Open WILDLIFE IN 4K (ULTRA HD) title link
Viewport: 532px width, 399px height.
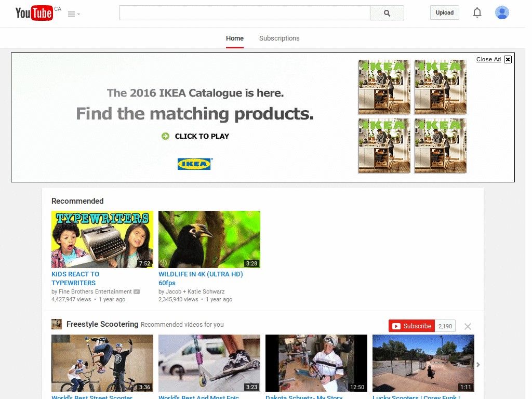click(201, 278)
